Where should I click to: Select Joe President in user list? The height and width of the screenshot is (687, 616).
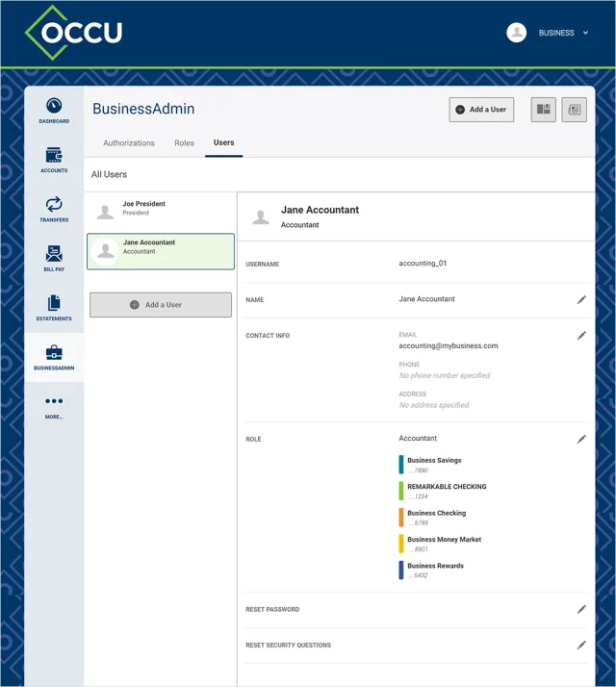[161, 212]
